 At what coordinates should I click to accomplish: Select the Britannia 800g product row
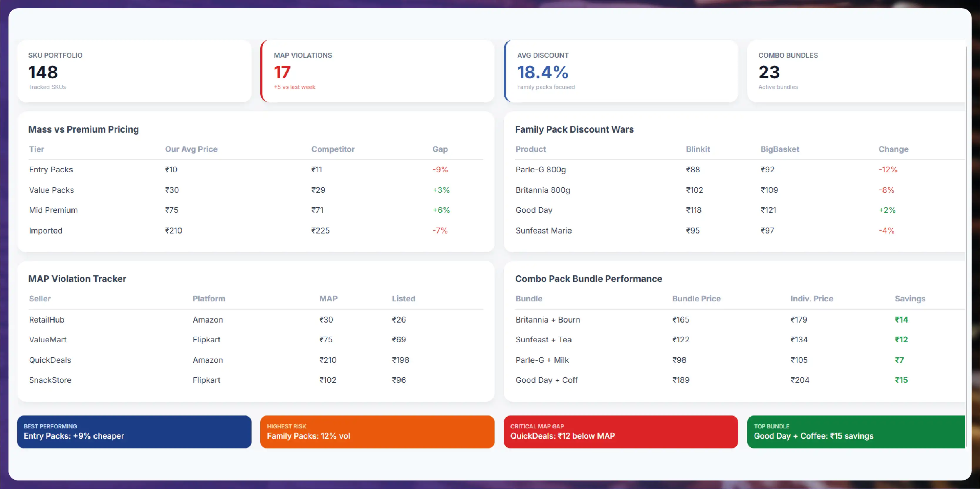[x=740, y=190]
